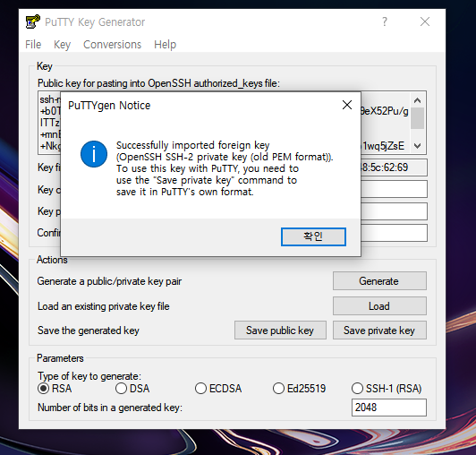Image resolution: width=476 pixels, height=455 pixels.
Task: Click 'Load an existing private key file' label
Action: (x=103, y=306)
